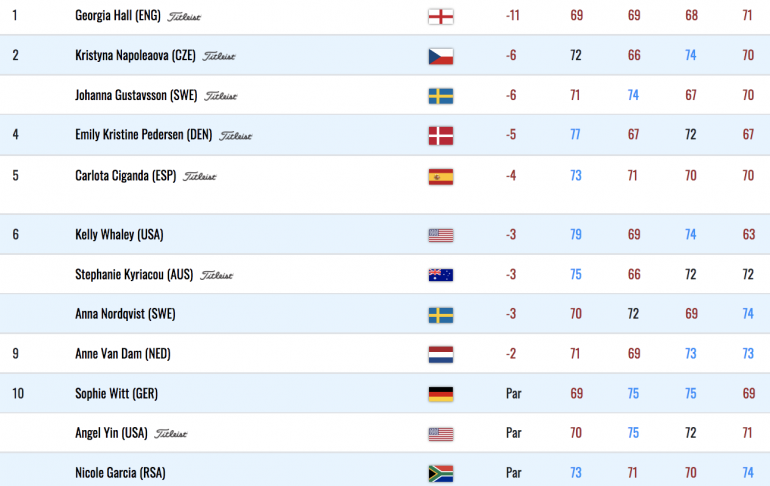Viewport: 770px width, 486px height.
Task: Select Kelly Whaley (USA) player name
Action: (x=119, y=235)
